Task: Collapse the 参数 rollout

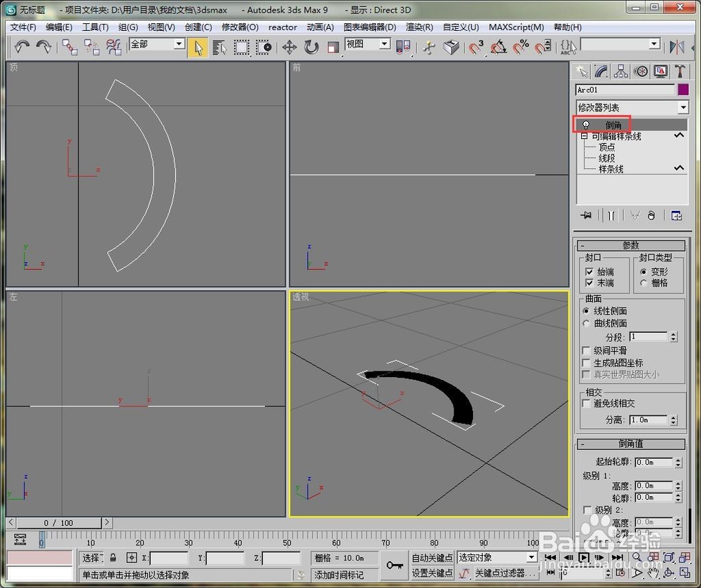Action: click(631, 245)
